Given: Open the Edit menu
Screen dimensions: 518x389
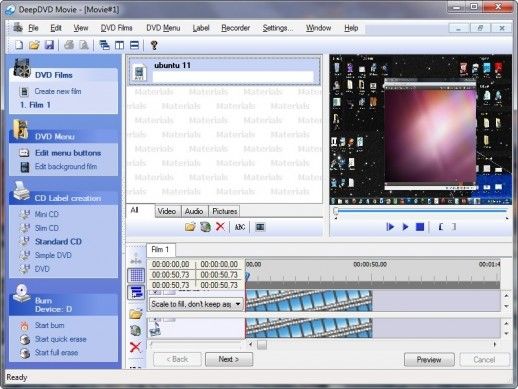Looking at the screenshot, I should coord(56,28).
